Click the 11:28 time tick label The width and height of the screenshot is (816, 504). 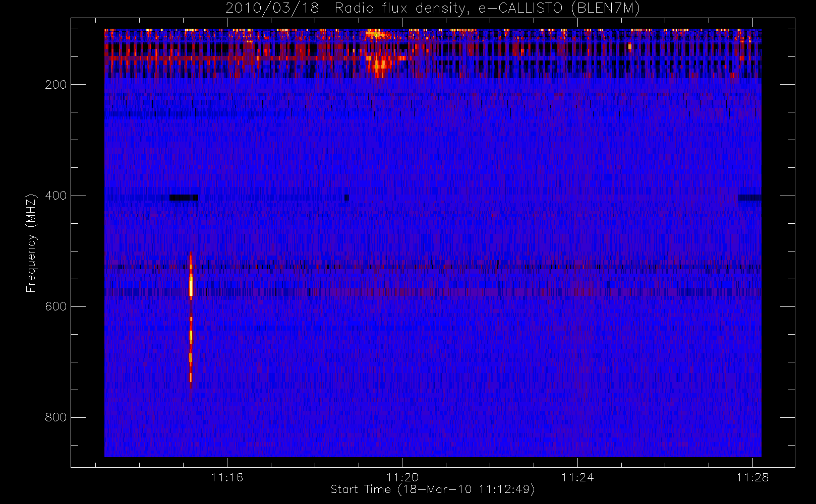click(752, 477)
